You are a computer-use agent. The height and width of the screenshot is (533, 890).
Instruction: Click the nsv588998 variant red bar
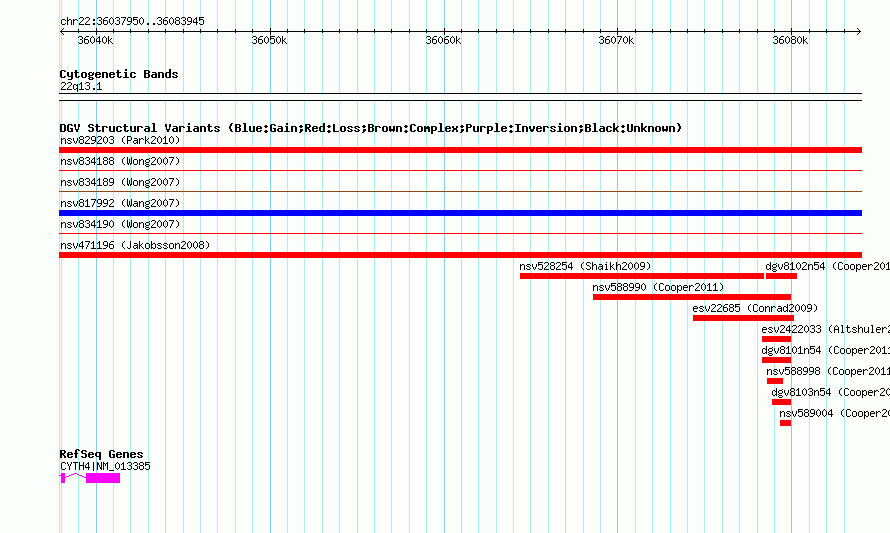coord(775,381)
